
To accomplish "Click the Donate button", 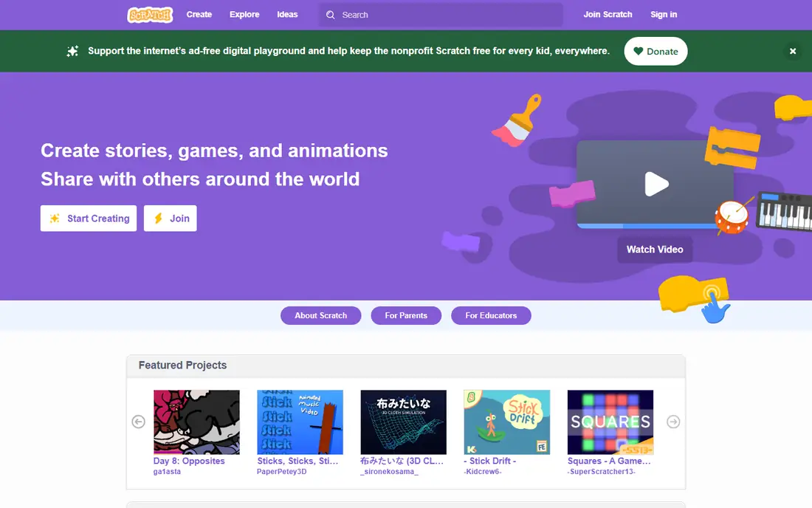I will (x=656, y=51).
